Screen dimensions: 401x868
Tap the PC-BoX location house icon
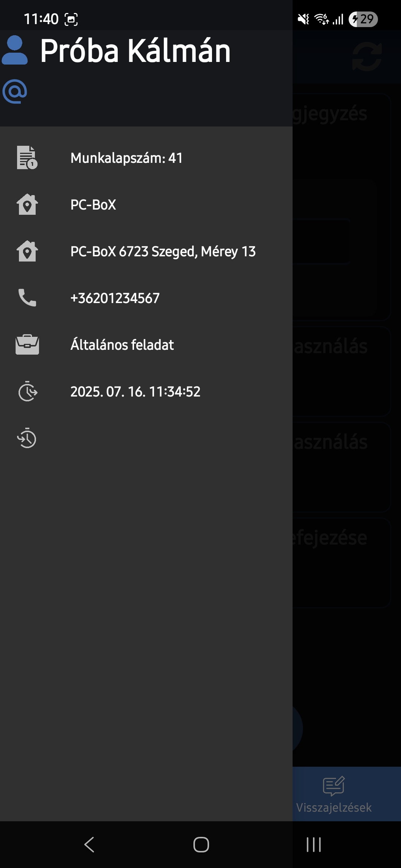(27, 204)
